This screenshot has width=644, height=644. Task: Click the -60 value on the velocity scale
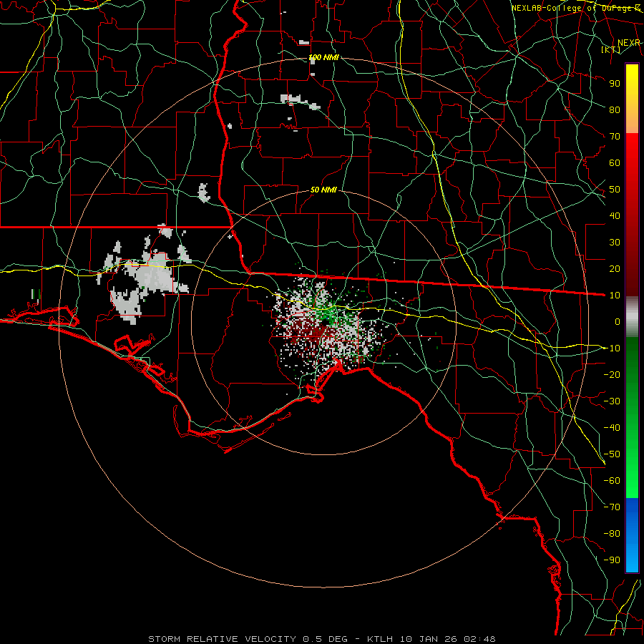(x=612, y=481)
